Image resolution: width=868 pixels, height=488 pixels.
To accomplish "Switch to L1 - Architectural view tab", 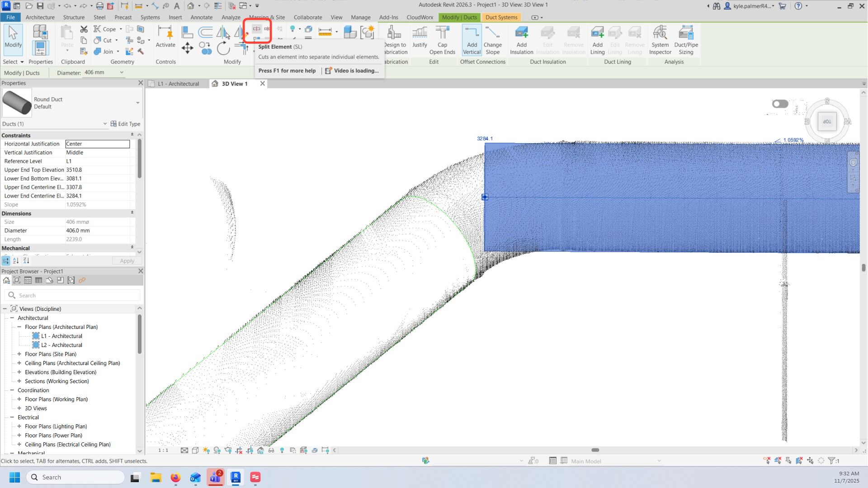I will (x=178, y=84).
